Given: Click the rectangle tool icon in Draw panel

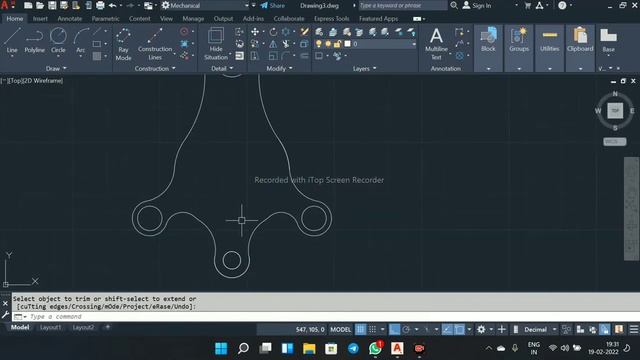Looking at the screenshot, I should pyautogui.click(x=97, y=44).
